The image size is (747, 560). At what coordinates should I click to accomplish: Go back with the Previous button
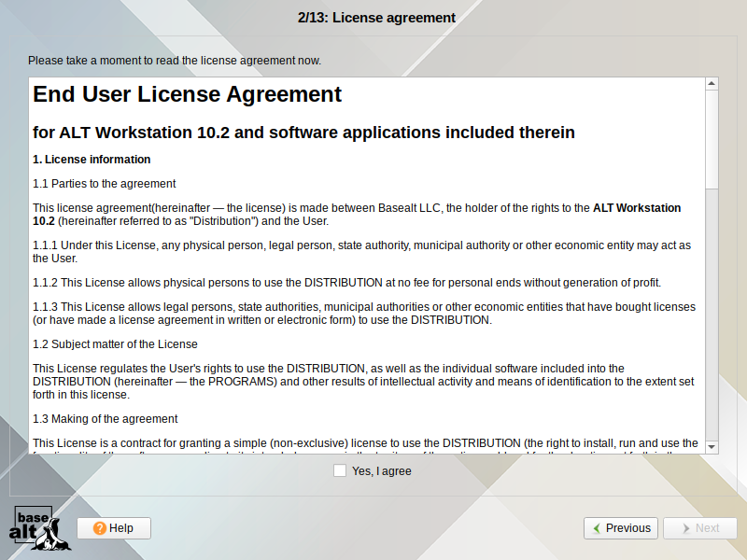click(621, 528)
